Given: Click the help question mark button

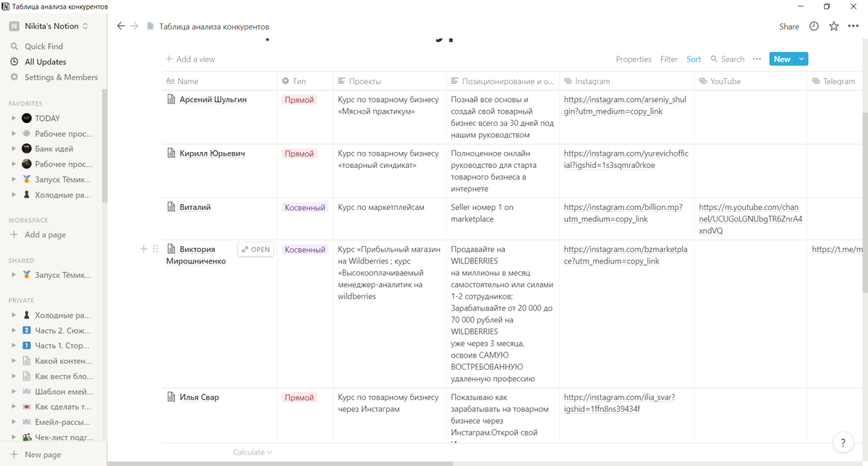Looking at the screenshot, I should click(843, 443).
